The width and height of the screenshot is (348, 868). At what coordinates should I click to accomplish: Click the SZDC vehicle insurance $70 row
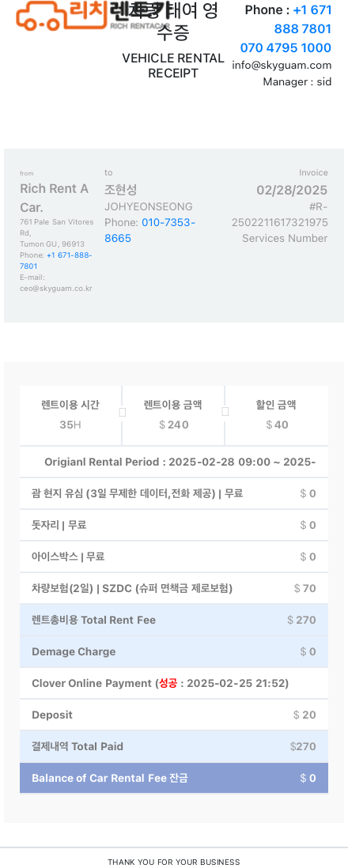(x=174, y=588)
